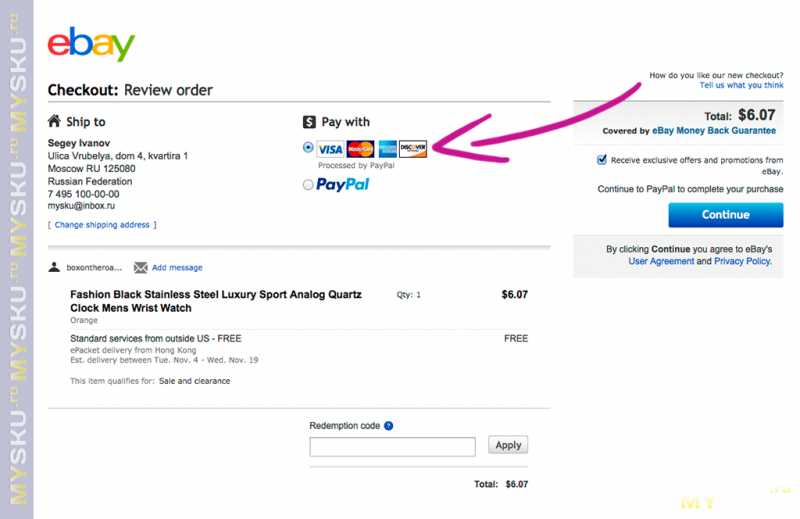800x519 pixels.
Task: Open the Privacy Policy link
Action: pyautogui.click(x=743, y=261)
